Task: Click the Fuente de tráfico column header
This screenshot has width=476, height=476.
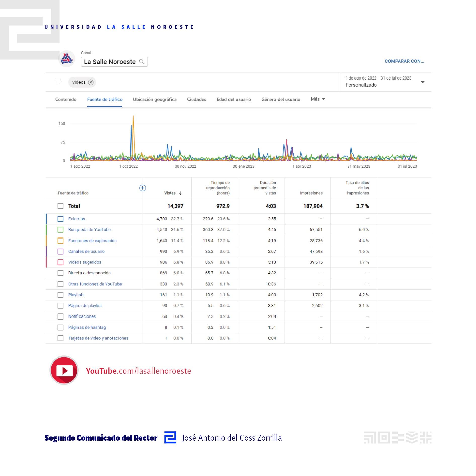Action: point(73,193)
